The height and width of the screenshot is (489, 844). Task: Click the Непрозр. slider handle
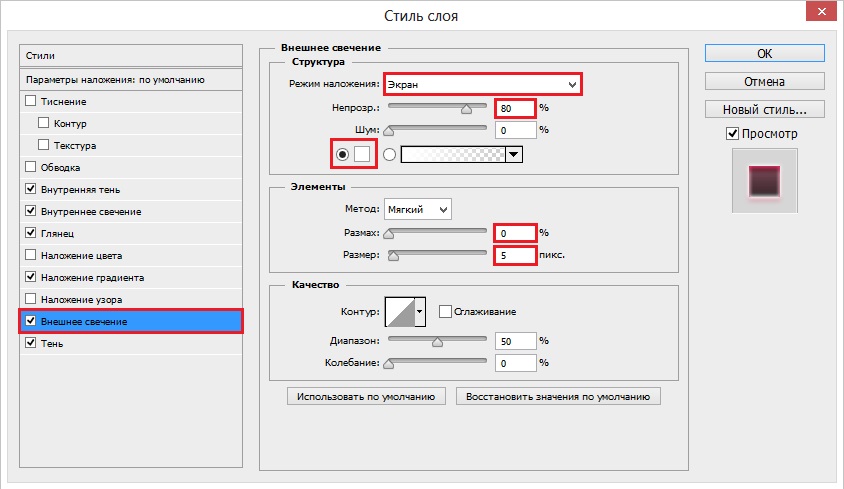(x=466, y=109)
